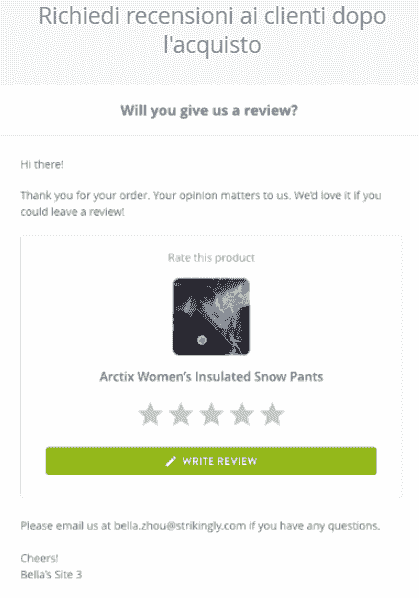This screenshot has height=598, width=419.
Task: Click the green WRITE REVIEW button
Action: tap(211, 461)
